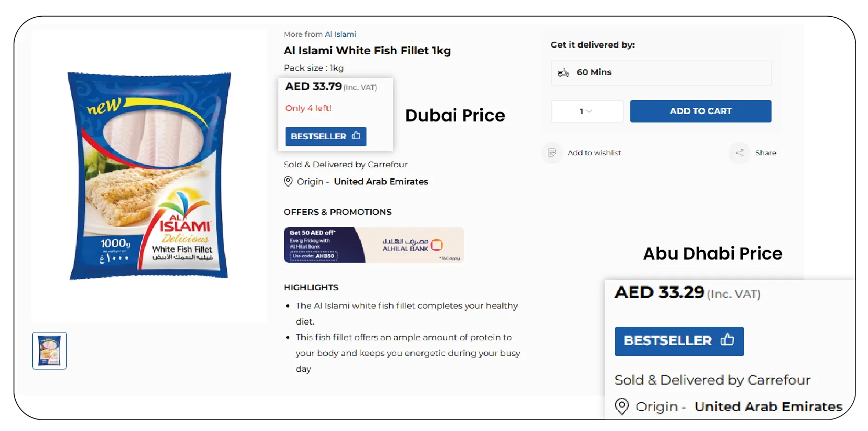Click the thumbs-up on the Abu Dhabi BESTSELLER badge

[x=727, y=339]
